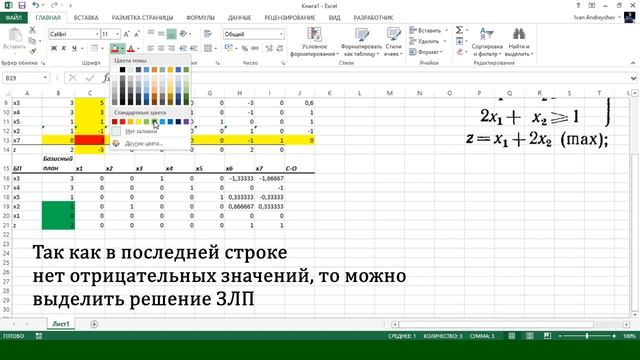Open Другие цвета (more colors) dialog

pyautogui.click(x=149, y=143)
